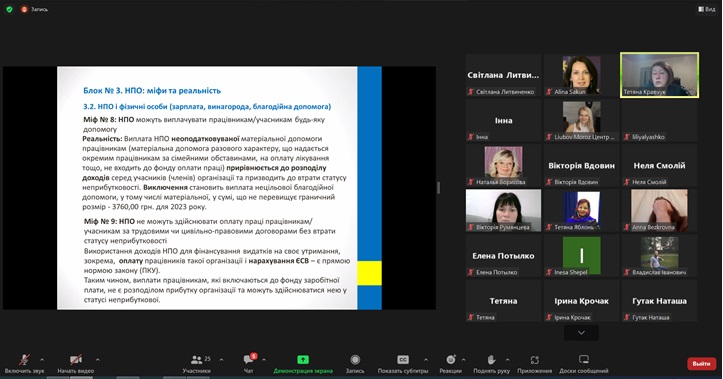Expand the subtitles options arrow
Screen dimensions: 723x379
click(426, 360)
